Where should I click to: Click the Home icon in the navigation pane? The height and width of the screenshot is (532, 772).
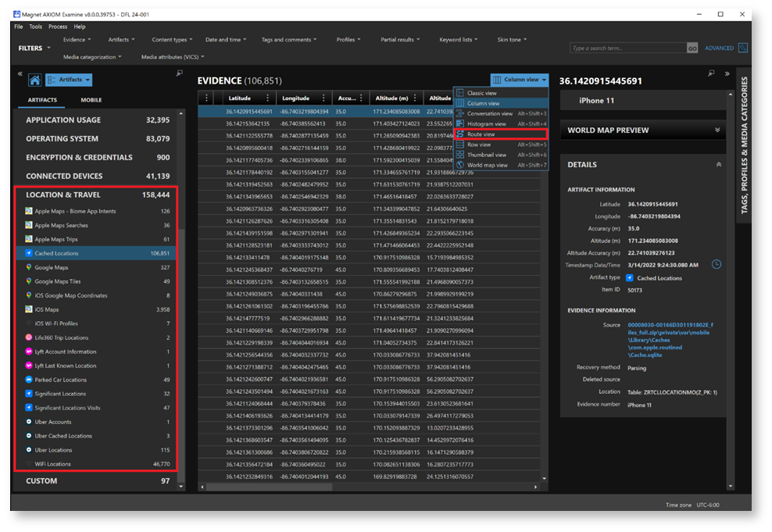[x=34, y=80]
